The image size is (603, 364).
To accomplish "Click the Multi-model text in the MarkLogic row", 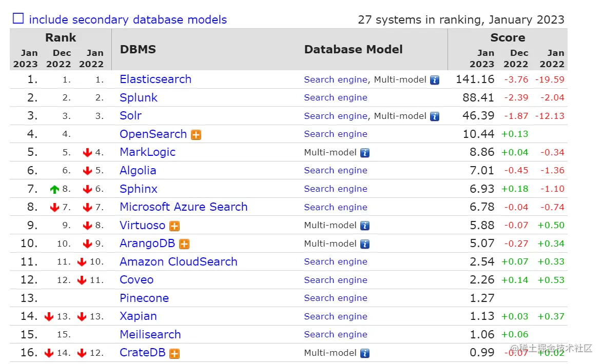I will [x=330, y=153].
